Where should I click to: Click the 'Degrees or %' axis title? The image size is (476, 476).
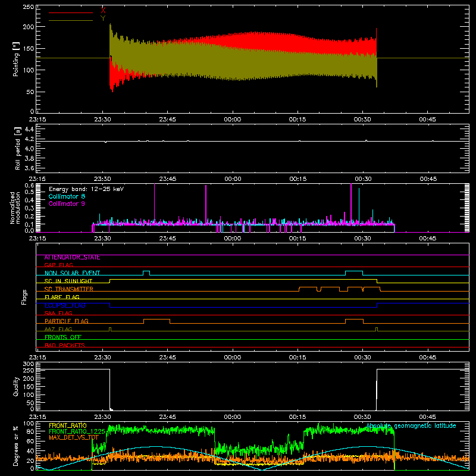16,446
